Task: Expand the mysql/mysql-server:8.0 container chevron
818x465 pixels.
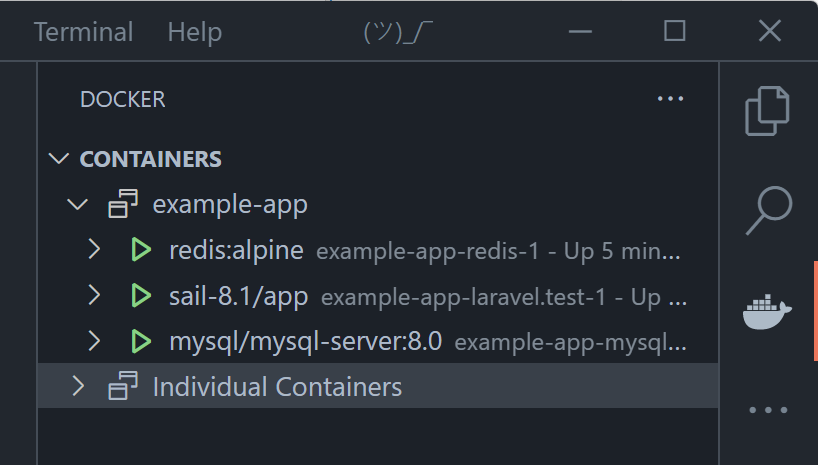Action: 95,342
